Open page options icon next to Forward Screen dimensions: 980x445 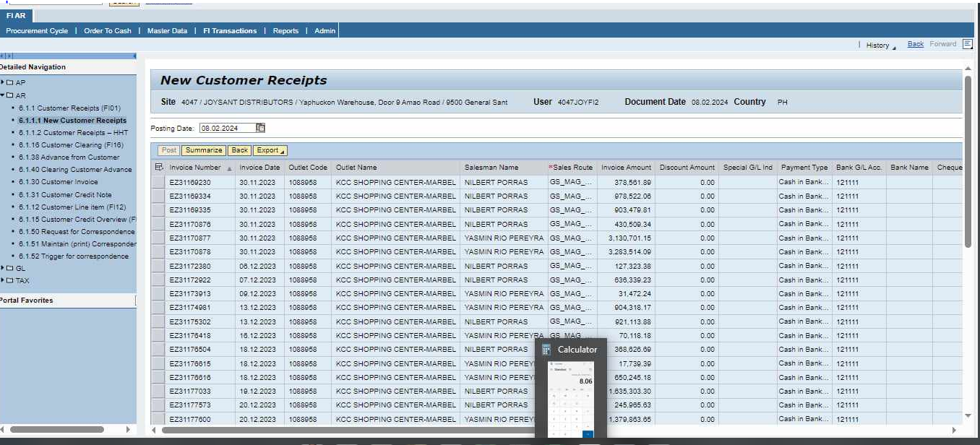pyautogui.click(x=968, y=44)
